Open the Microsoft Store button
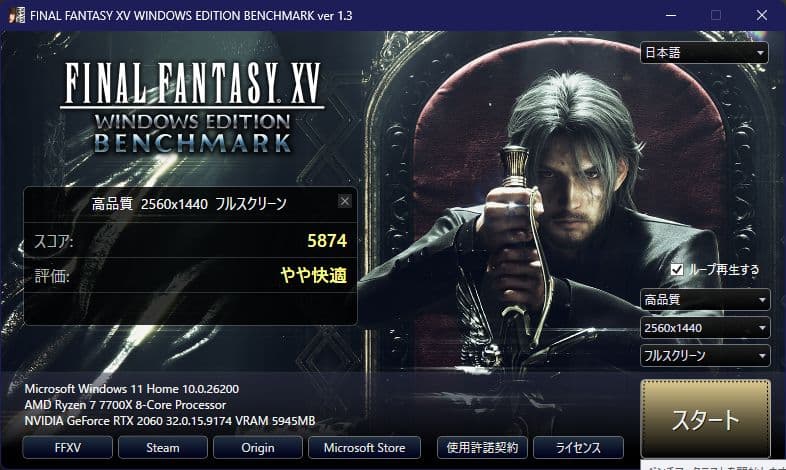Viewport: 786px width, 470px height. pyautogui.click(x=364, y=447)
